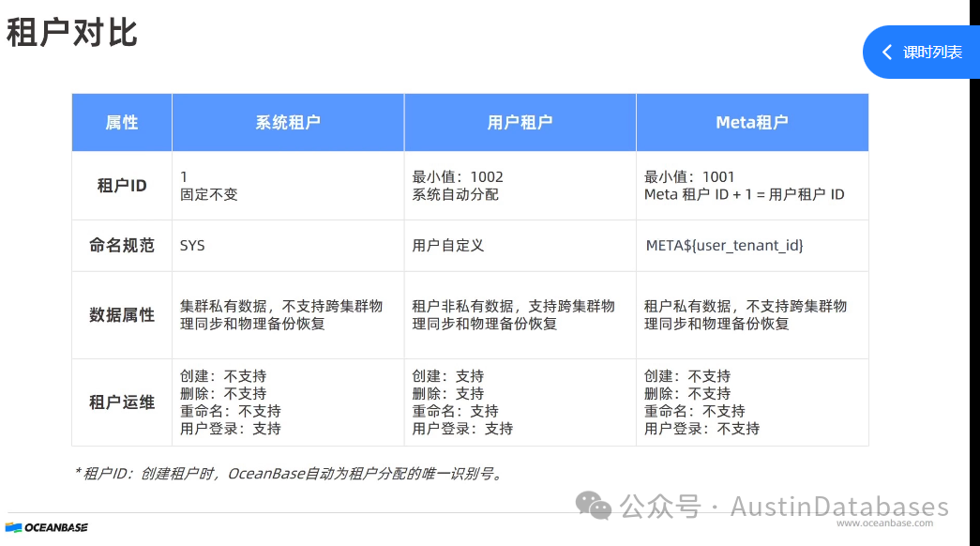The image size is (980, 546).
Task: Click 用户登录：支持 in 系统租户 column
Action: 231,429
